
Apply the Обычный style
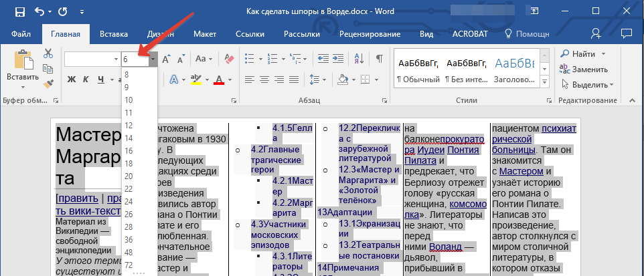(x=418, y=69)
